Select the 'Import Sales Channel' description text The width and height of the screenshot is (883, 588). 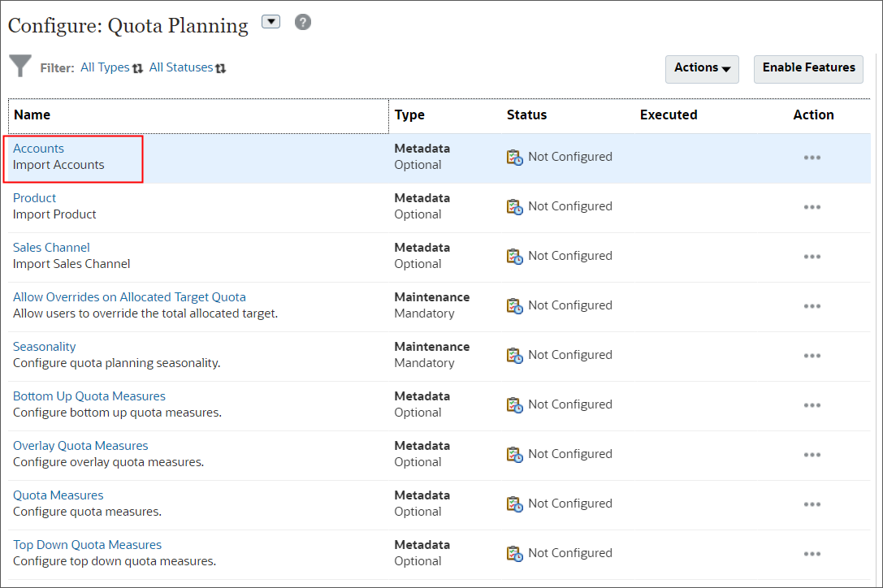71,264
